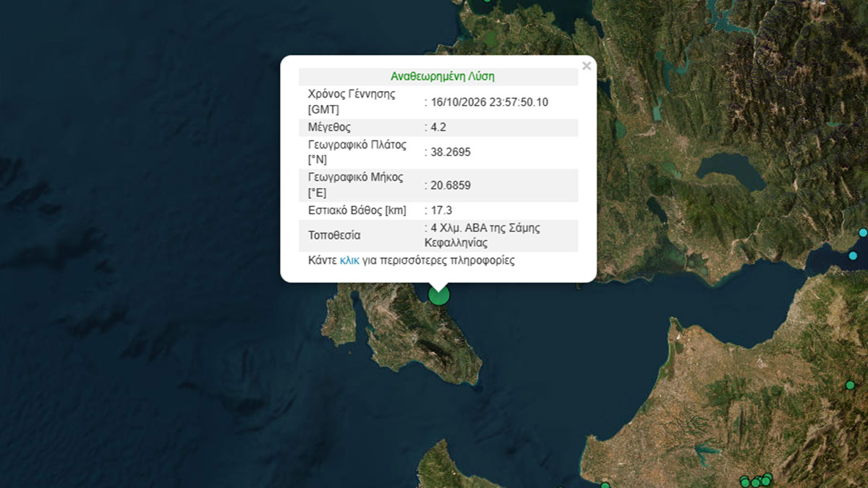
Task: Click the focal depth value 17.3
Action: (x=441, y=210)
